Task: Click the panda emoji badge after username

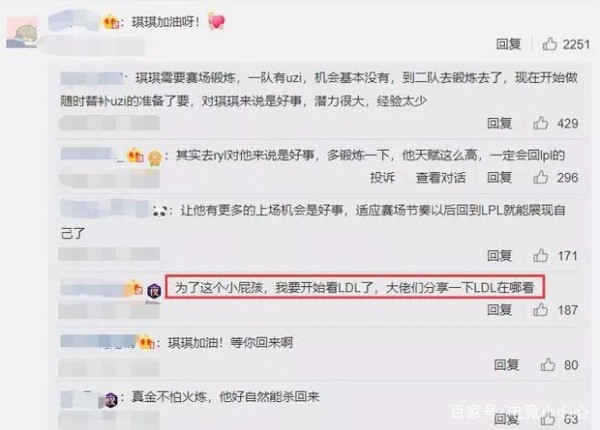Action: (160, 211)
